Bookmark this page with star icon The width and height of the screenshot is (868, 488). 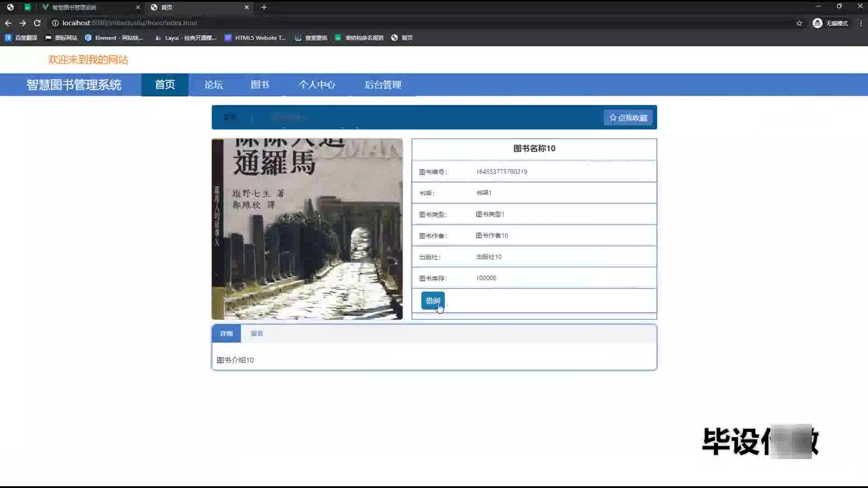point(799,23)
